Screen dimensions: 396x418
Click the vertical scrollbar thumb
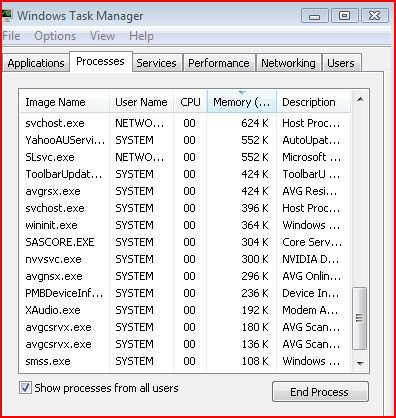(359, 318)
